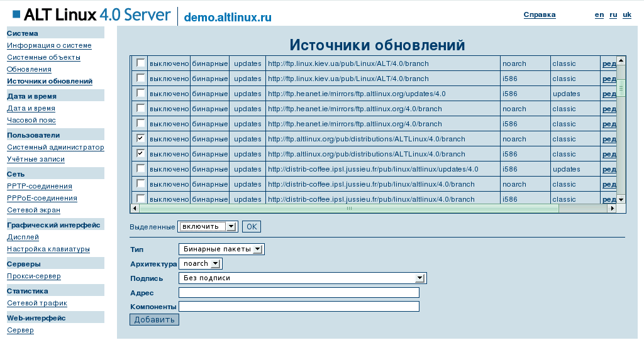Focus the Адрес text field
Screen dimensions: 644x345
[299, 293]
